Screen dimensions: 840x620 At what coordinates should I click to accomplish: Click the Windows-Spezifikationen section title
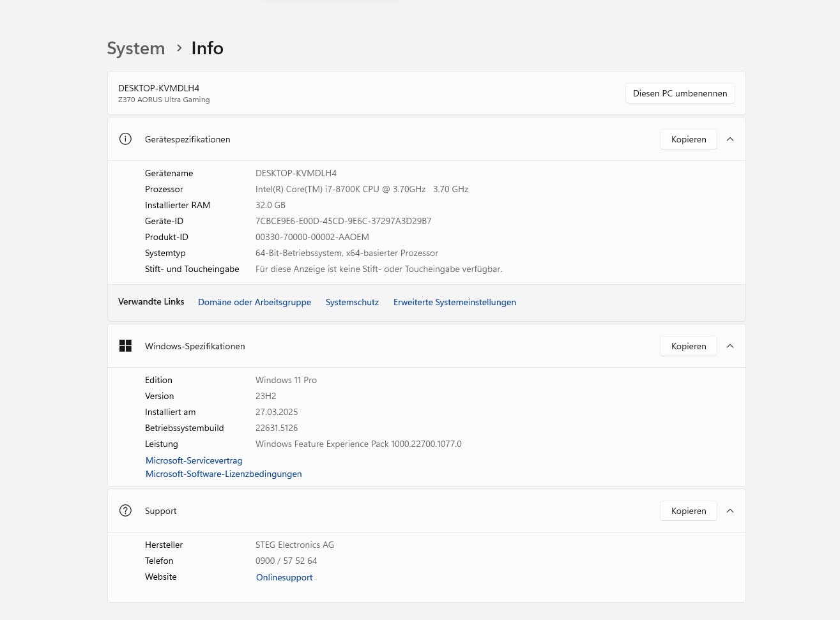tap(195, 346)
